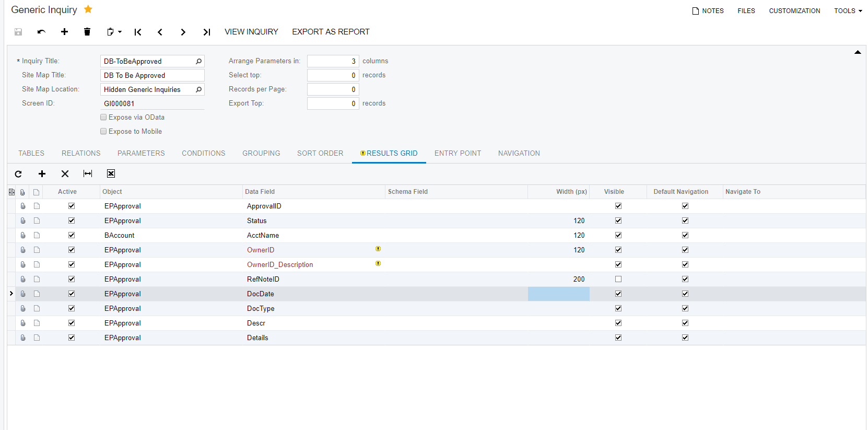Toggle Visible checkbox for RefNoteID row

[x=618, y=280]
